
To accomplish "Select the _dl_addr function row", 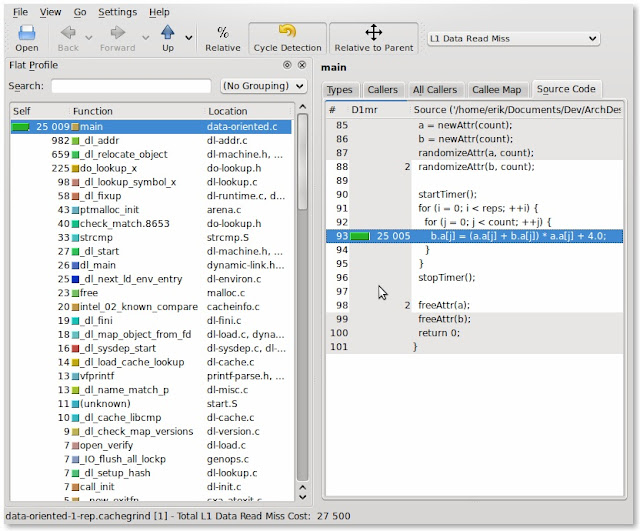I will pyautogui.click(x=151, y=141).
